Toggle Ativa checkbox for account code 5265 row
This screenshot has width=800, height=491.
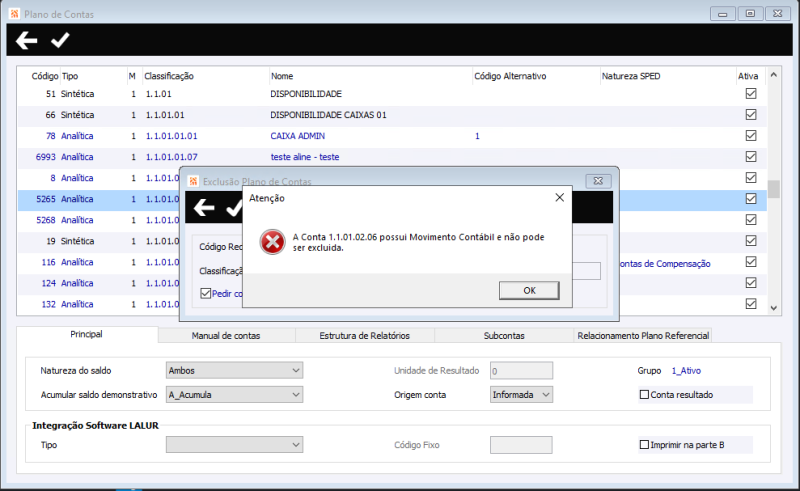coord(751,198)
